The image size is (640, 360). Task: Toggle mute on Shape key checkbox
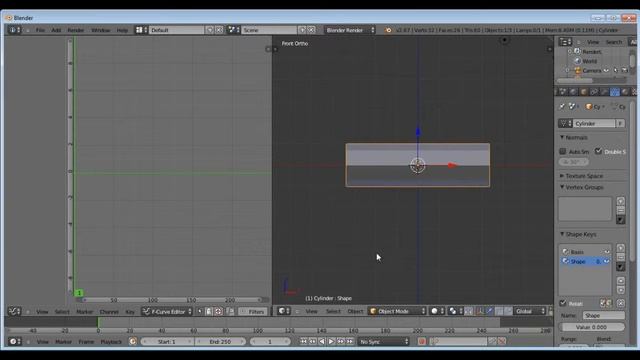point(607,261)
